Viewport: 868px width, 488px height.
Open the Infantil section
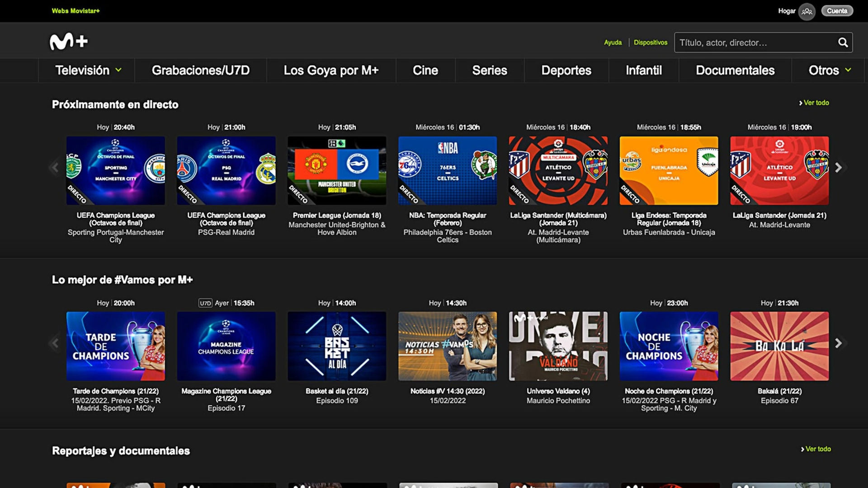[644, 70]
